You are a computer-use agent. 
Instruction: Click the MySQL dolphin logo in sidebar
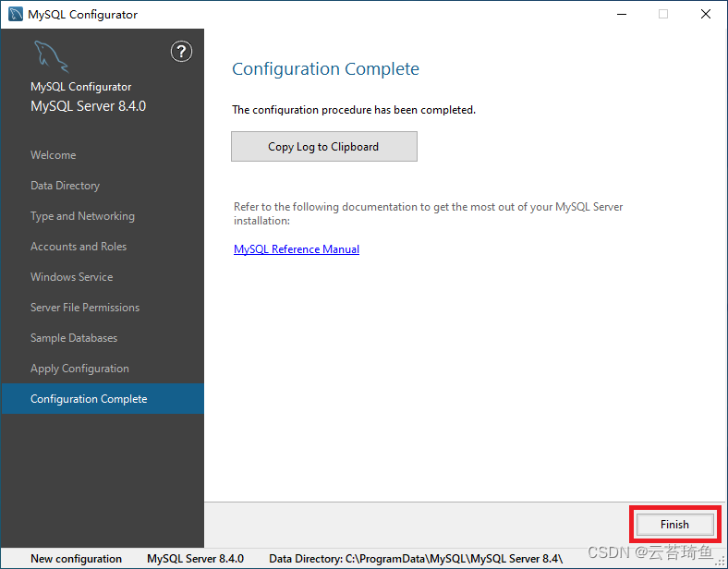point(51,56)
